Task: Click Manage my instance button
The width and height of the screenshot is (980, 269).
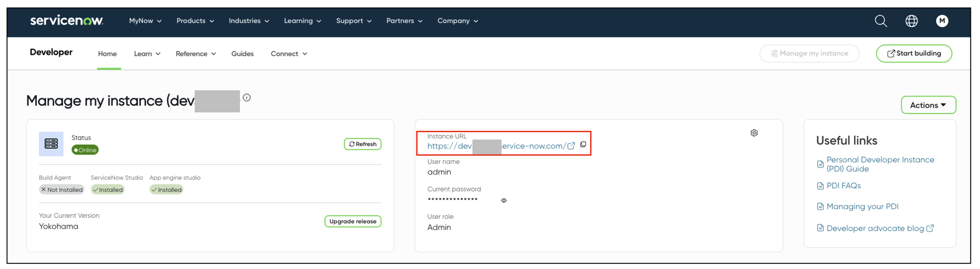Action: point(809,53)
